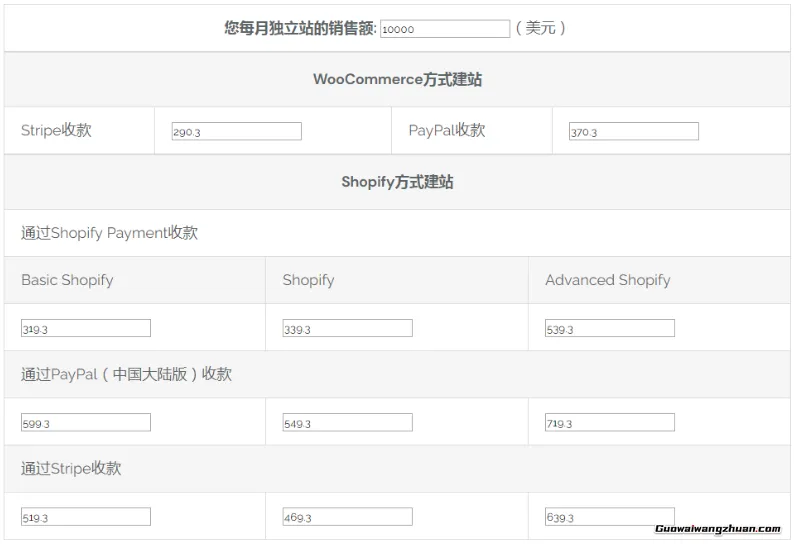This screenshot has height=544, width=794.
Task: Click Basic Shopify Stripe field 519.3
Action: tap(86, 517)
